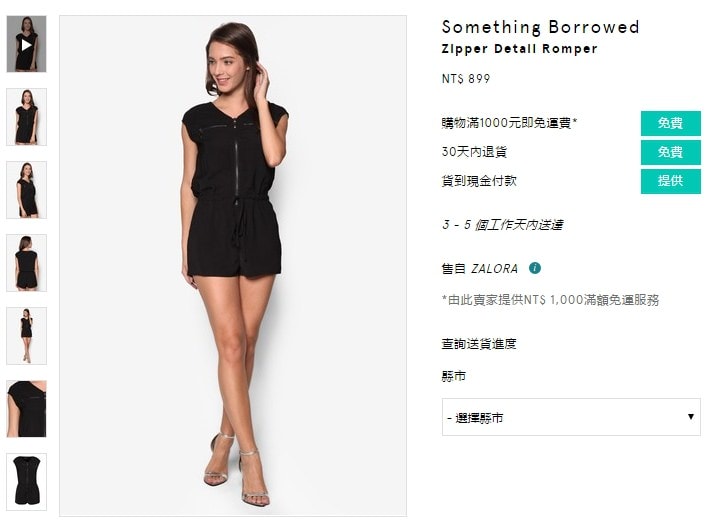Click the ZALORA seller name
This screenshot has height=525, width=710.
(x=494, y=269)
